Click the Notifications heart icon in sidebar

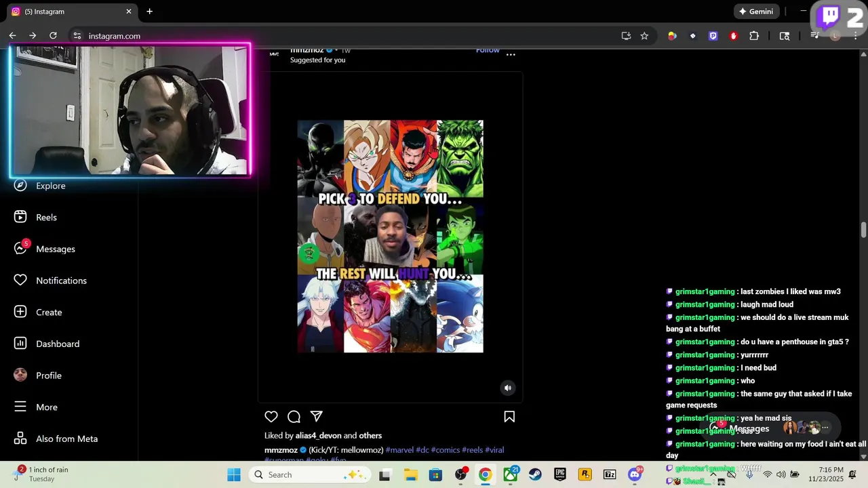tap(20, 280)
